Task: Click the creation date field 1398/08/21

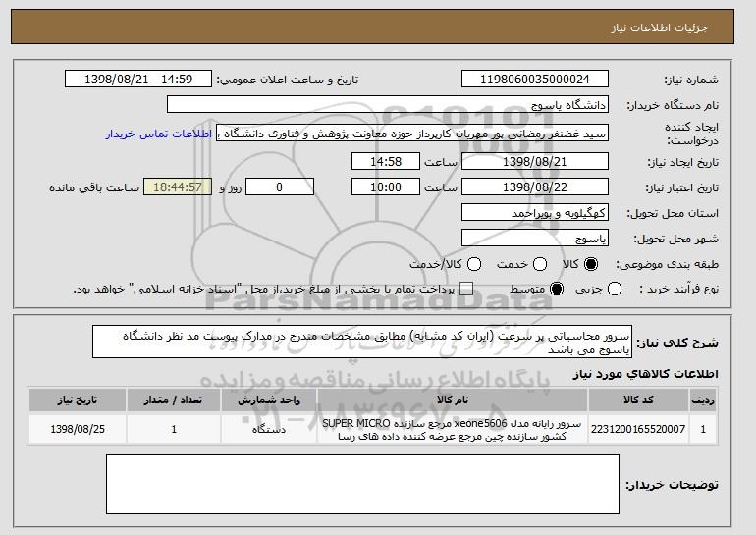Action: pos(535,161)
